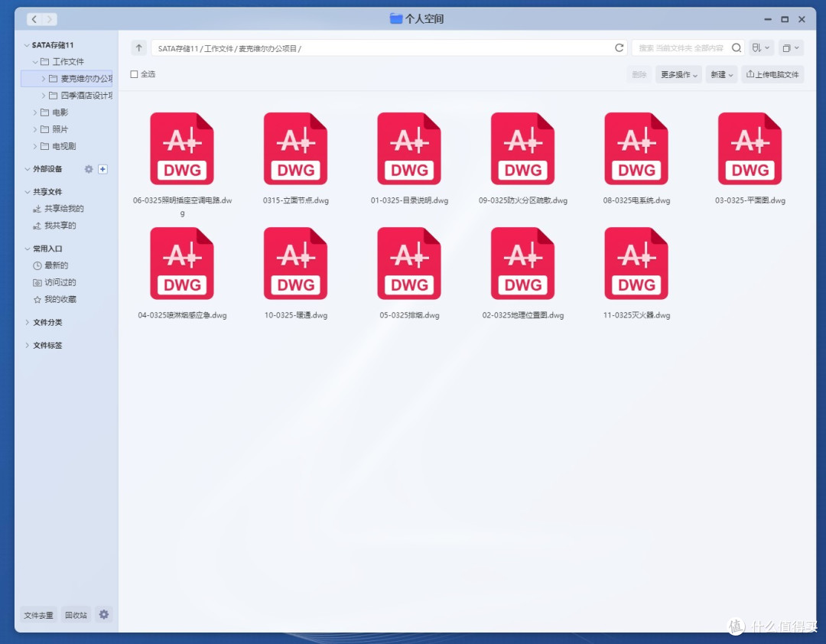Open the 新建 dropdown
The width and height of the screenshot is (826, 644).
click(x=721, y=75)
